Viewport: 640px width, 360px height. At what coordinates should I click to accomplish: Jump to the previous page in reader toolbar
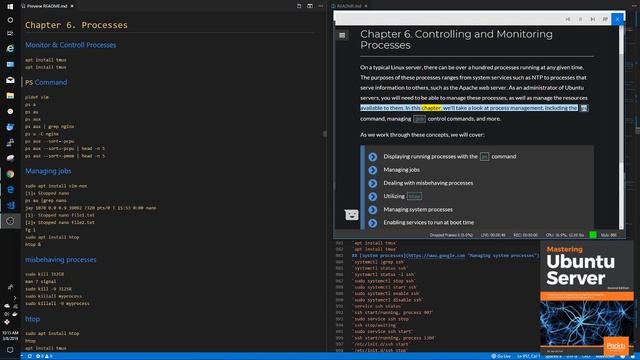(x=568, y=19)
